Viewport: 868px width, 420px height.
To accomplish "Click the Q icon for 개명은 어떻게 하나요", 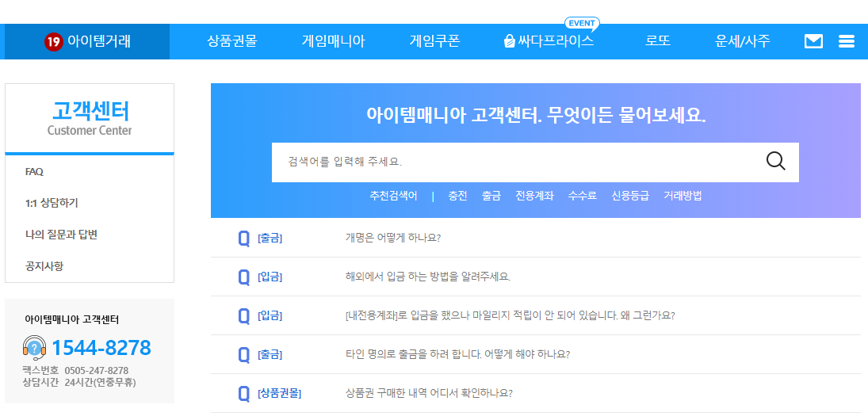I will tap(243, 239).
